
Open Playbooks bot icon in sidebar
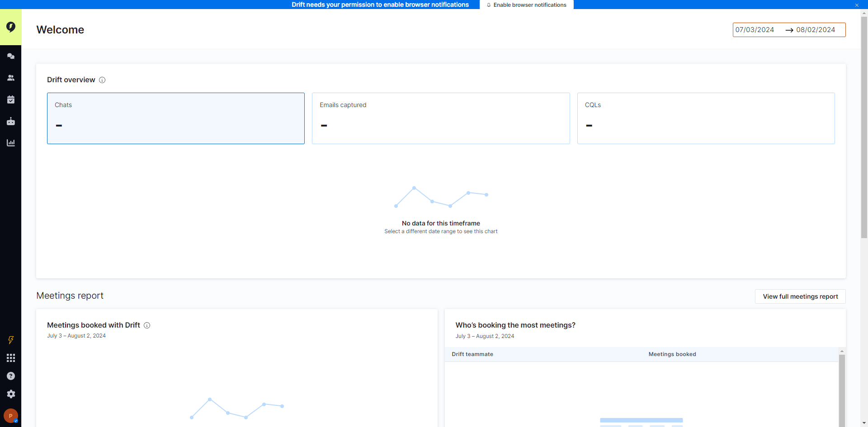coord(11,121)
